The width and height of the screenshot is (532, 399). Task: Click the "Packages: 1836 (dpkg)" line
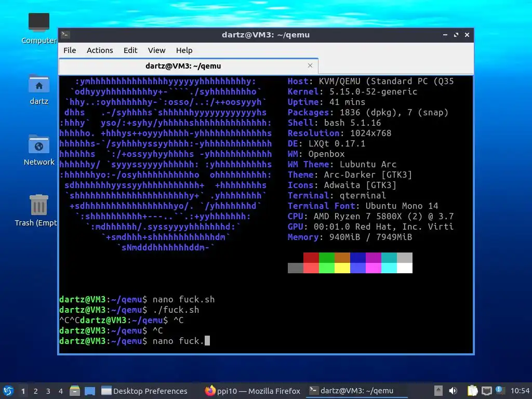tap(368, 112)
